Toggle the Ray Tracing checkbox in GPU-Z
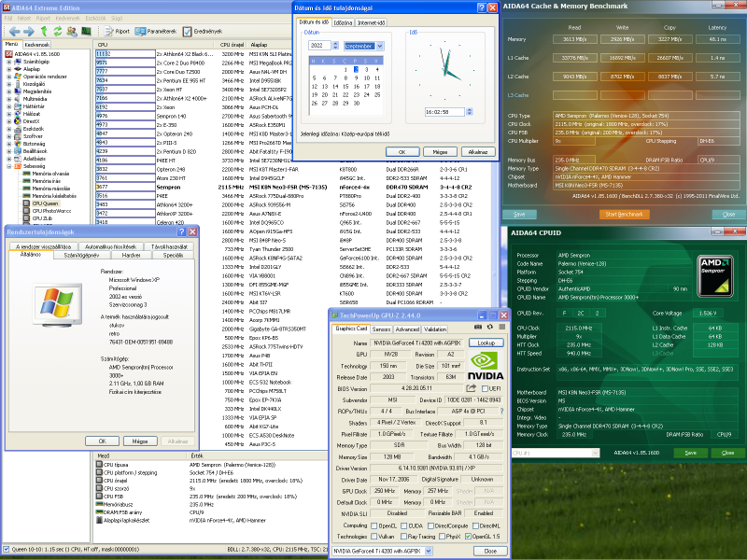 pos(404,537)
